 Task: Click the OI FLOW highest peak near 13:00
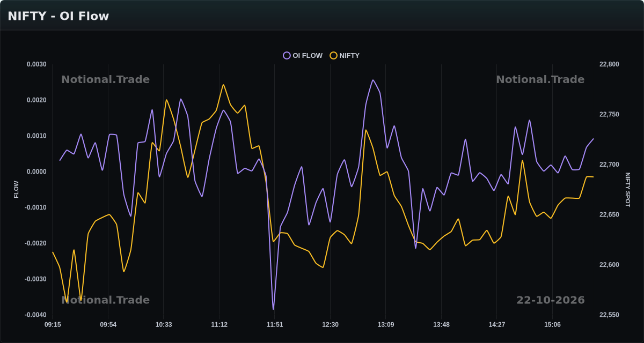(x=373, y=80)
